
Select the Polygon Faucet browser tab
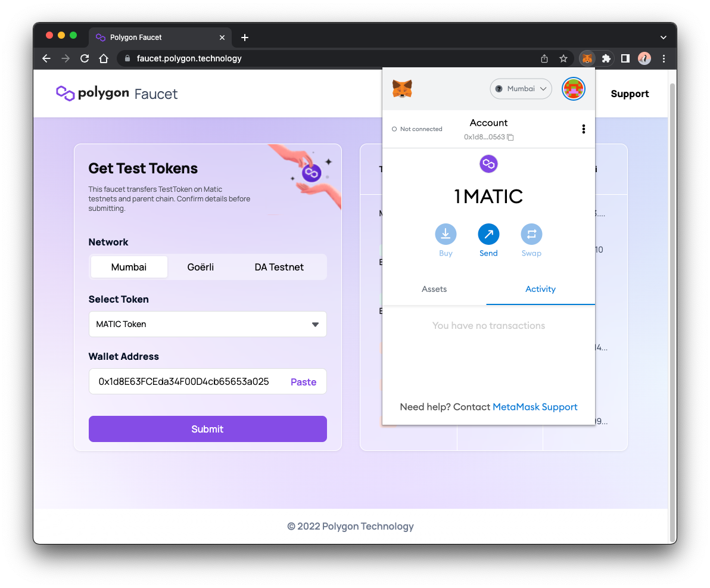click(160, 38)
